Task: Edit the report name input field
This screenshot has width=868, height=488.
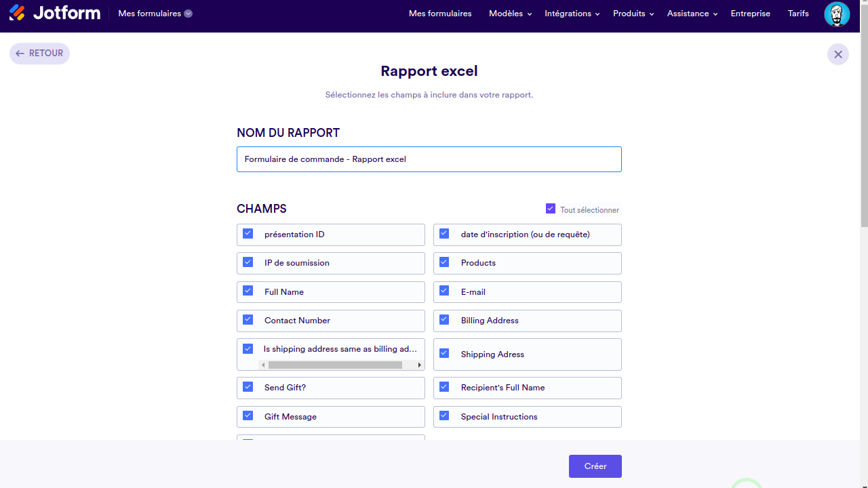Action: click(x=429, y=159)
